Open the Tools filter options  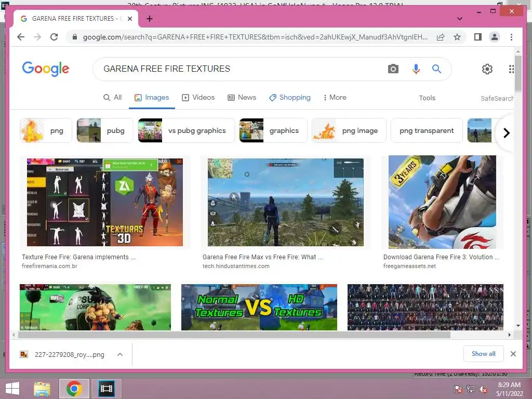[427, 98]
